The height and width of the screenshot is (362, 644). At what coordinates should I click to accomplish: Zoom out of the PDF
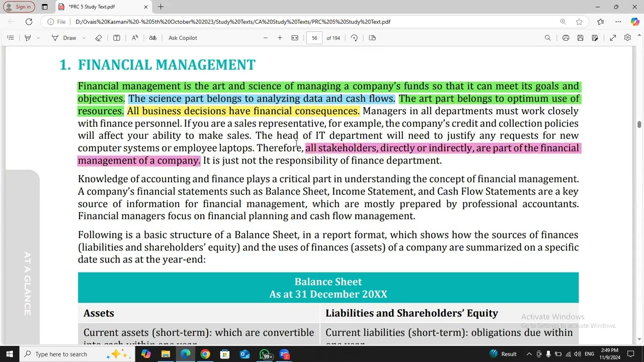pyautogui.click(x=266, y=38)
